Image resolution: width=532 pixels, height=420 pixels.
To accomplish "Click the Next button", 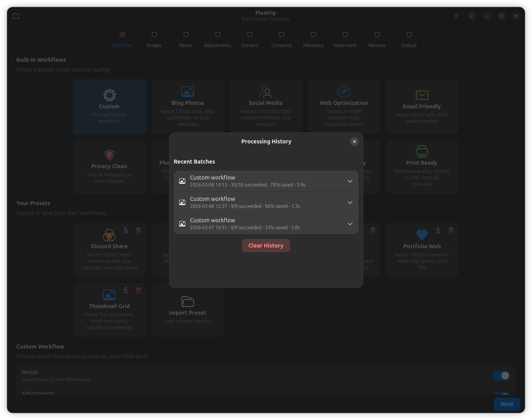I will (x=506, y=404).
